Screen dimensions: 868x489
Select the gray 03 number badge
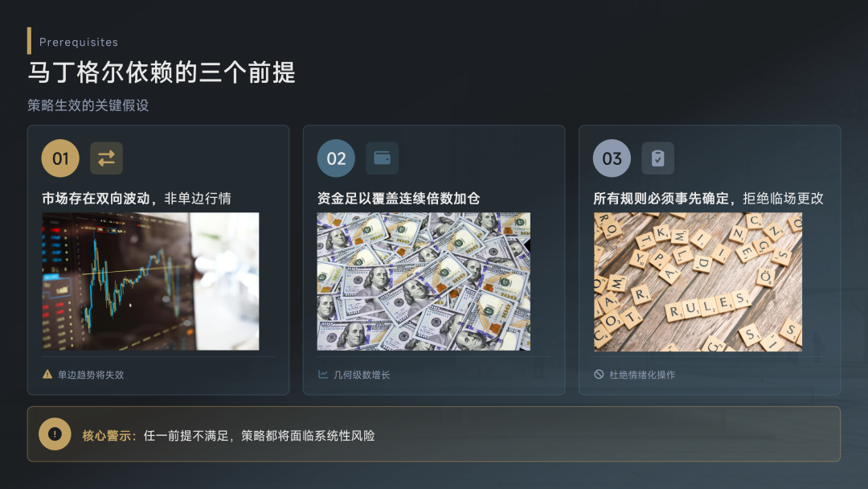(x=612, y=158)
